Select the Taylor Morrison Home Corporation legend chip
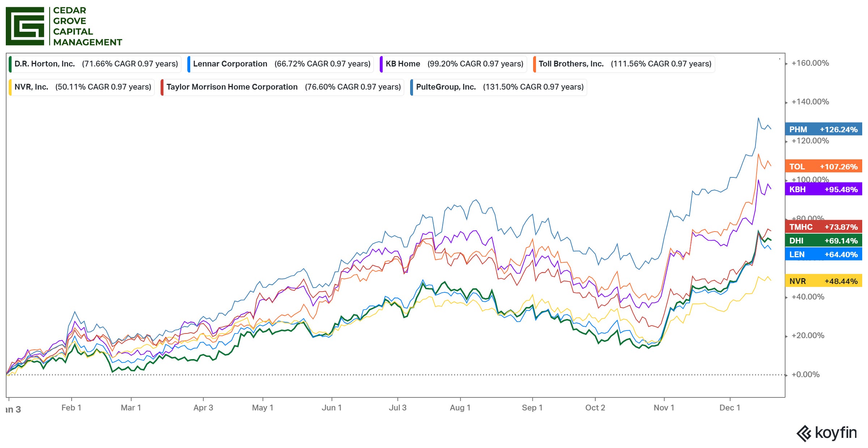The height and width of the screenshot is (448, 868). coord(282,87)
